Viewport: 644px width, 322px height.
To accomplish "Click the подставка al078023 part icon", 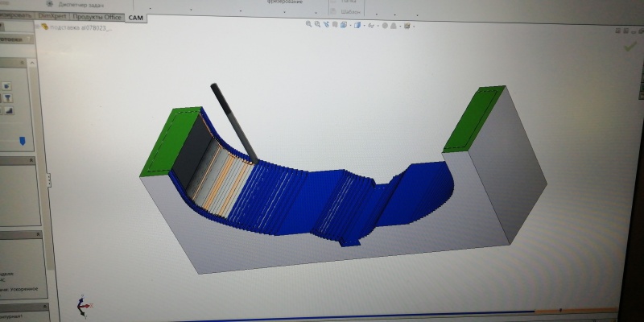I will [x=45, y=27].
